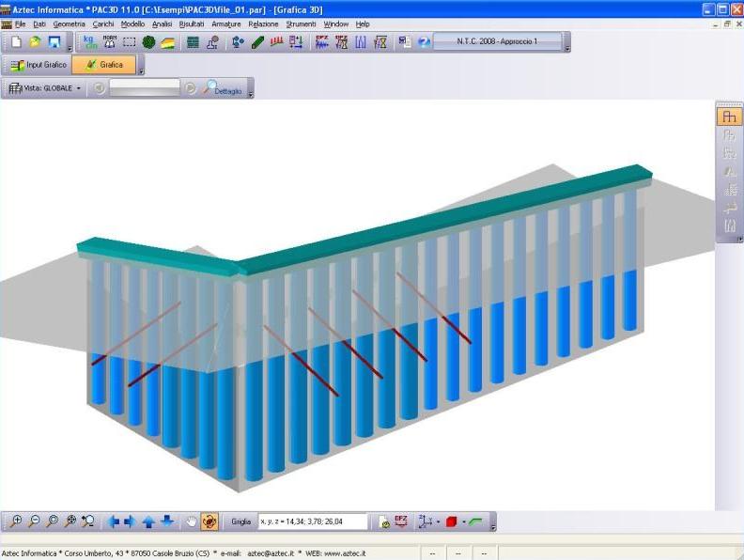Pan view with blue up arrow

148,521
